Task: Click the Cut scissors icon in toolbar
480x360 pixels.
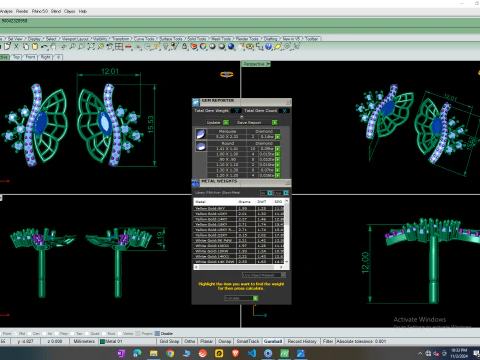Action: (16, 47)
